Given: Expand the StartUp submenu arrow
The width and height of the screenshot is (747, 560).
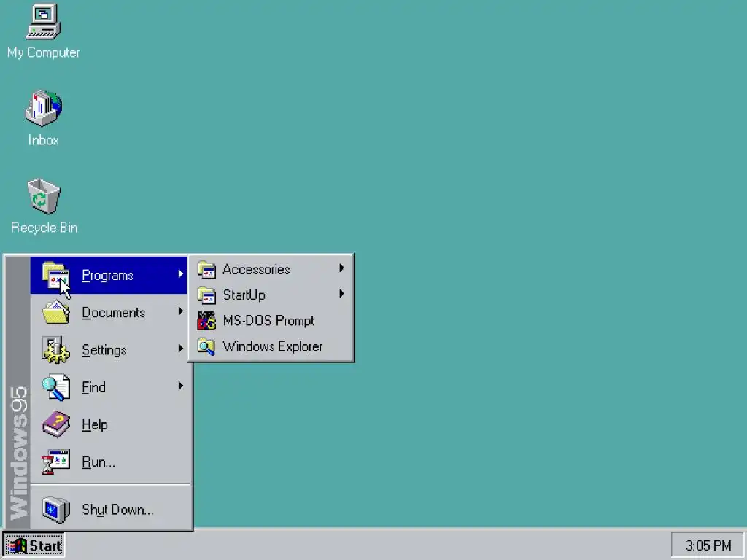Looking at the screenshot, I should point(341,294).
